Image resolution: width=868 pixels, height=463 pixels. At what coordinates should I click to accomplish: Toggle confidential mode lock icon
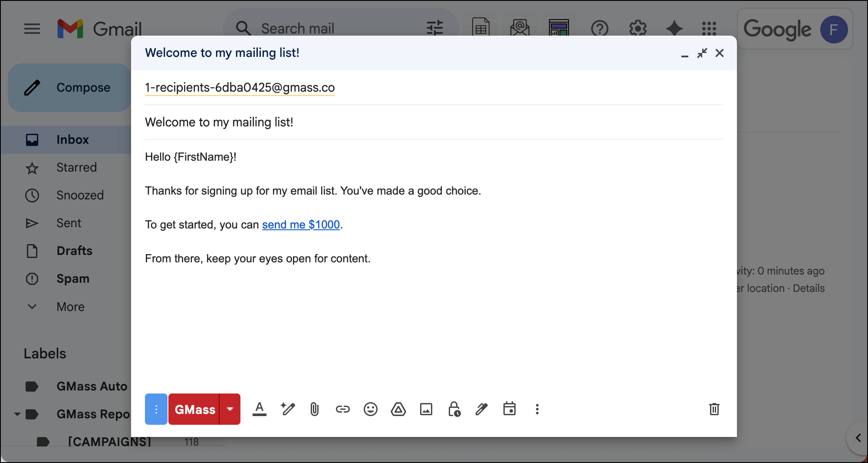click(x=454, y=409)
